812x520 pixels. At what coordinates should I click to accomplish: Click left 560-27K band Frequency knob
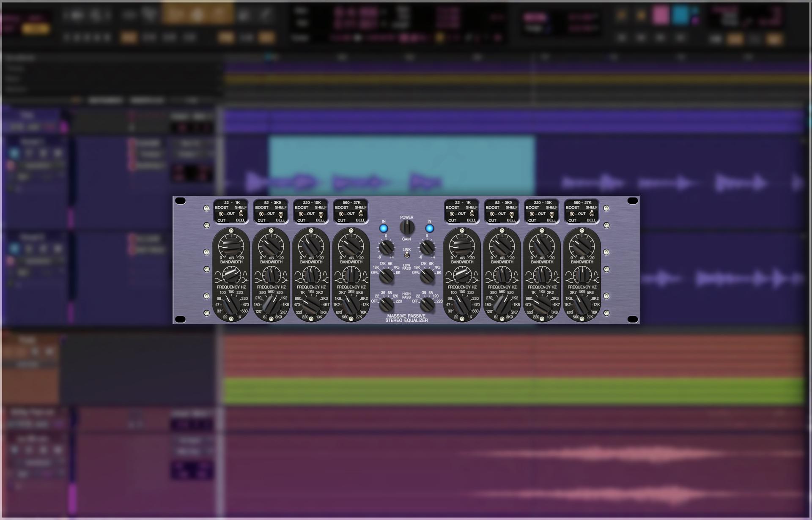(351, 304)
